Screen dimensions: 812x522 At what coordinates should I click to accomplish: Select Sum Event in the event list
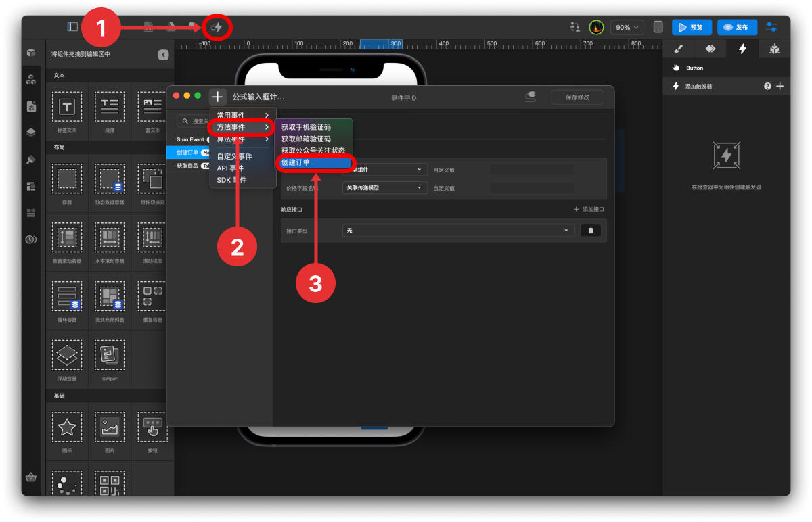point(190,139)
